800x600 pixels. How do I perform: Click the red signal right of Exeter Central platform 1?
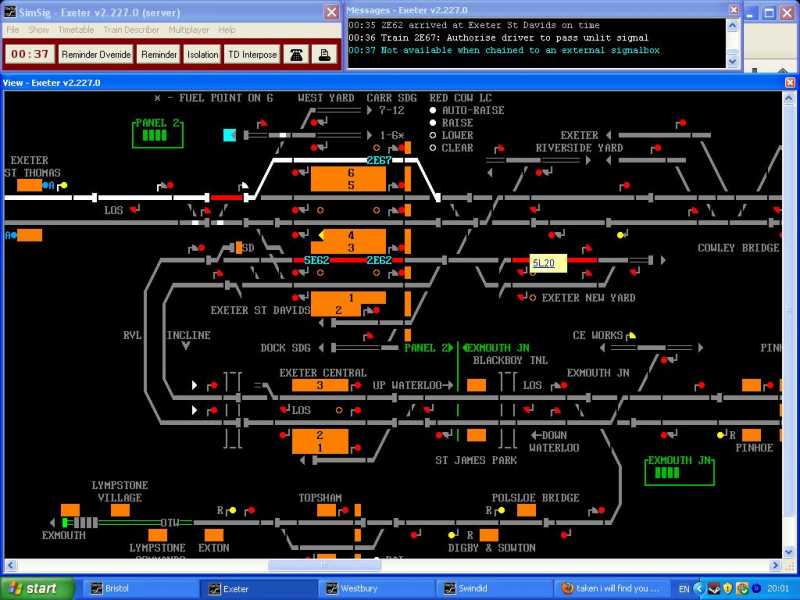(358, 448)
